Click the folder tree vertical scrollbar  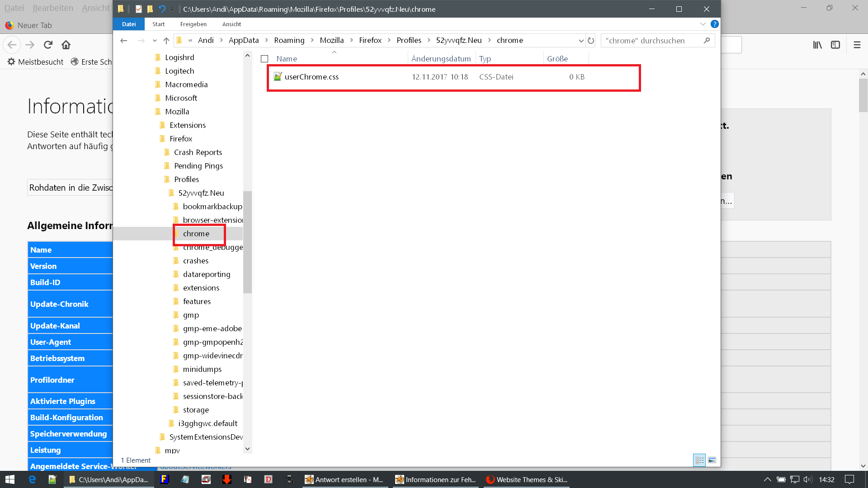click(x=247, y=241)
